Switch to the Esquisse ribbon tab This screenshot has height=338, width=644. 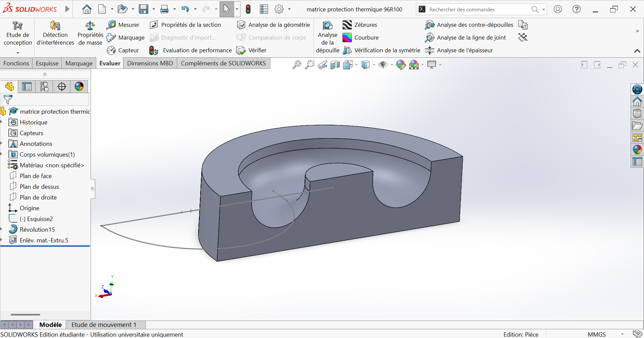pyautogui.click(x=47, y=63)
